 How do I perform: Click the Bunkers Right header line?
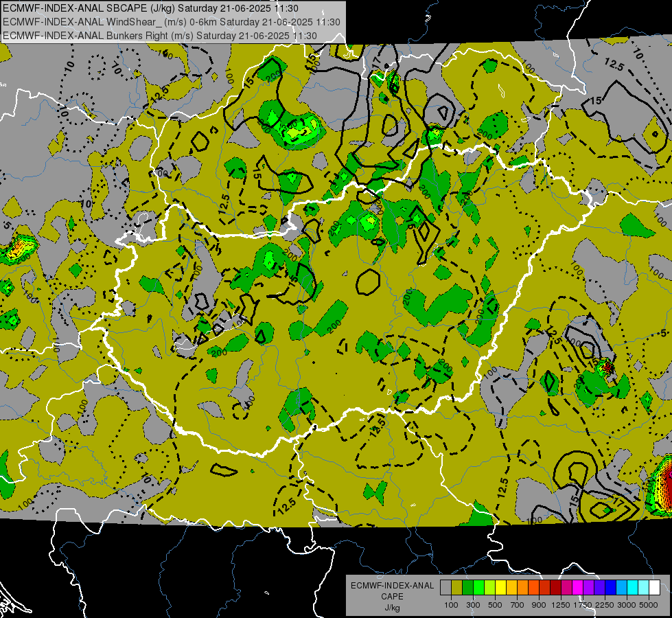[160, 36]
